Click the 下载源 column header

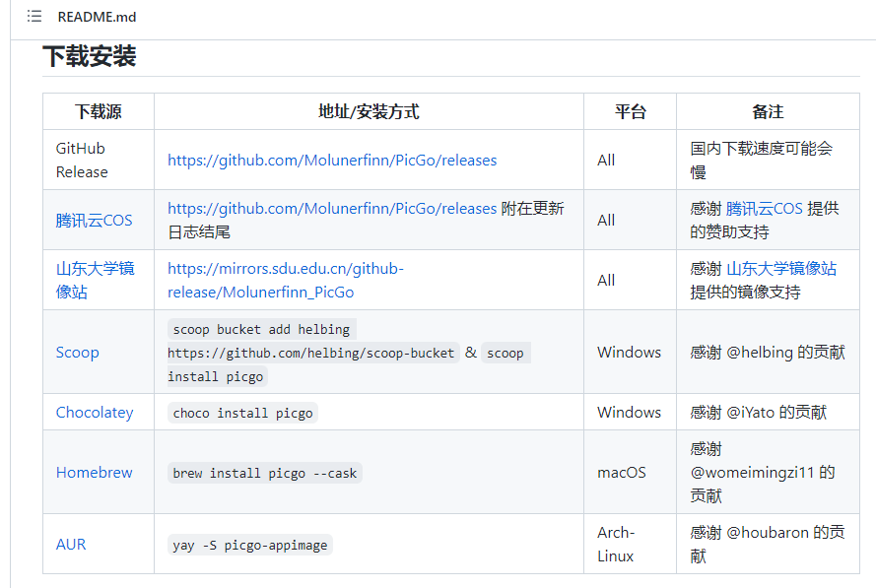99,111
